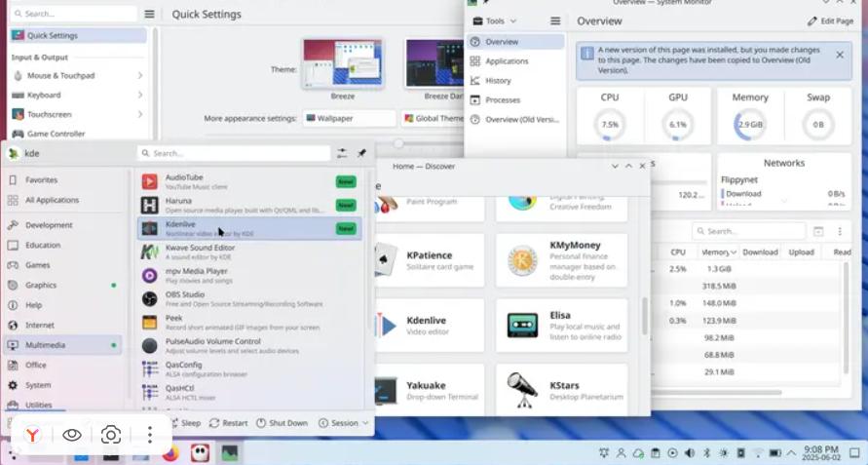Pin the application launcher open

pos(361,153)
